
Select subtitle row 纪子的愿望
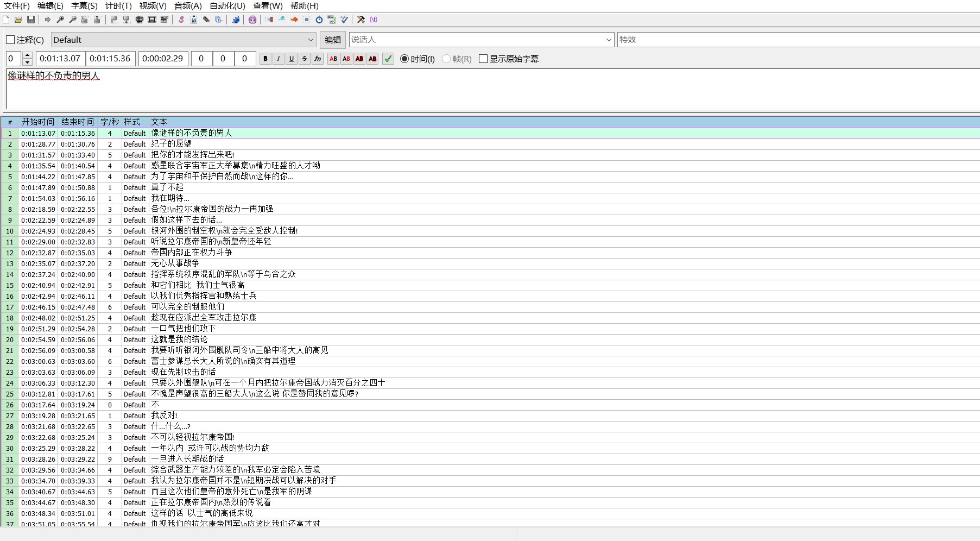click(x=490, y=144)
